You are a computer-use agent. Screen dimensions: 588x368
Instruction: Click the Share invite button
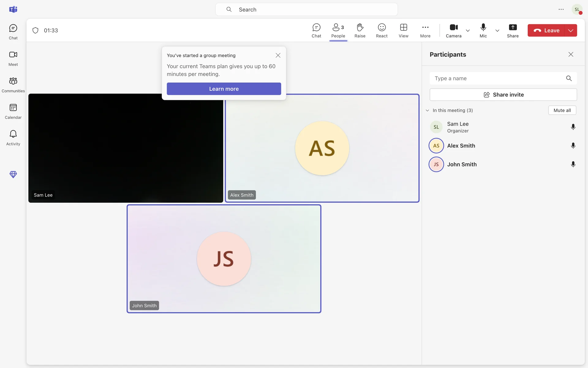click(x=503, y=95)
